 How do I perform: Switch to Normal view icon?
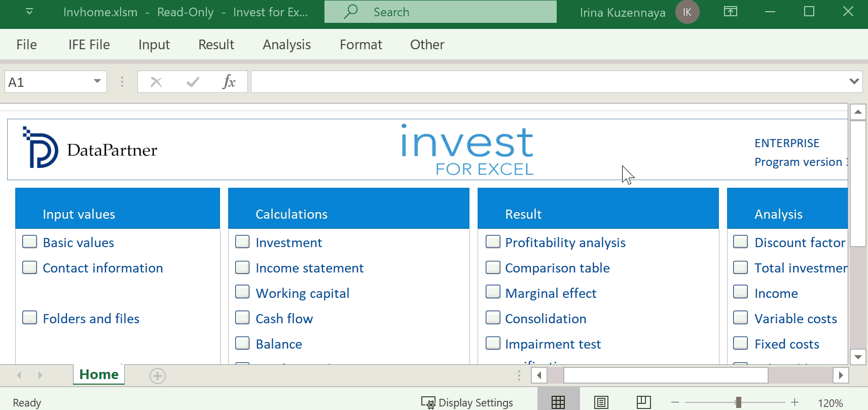point(558,402)
